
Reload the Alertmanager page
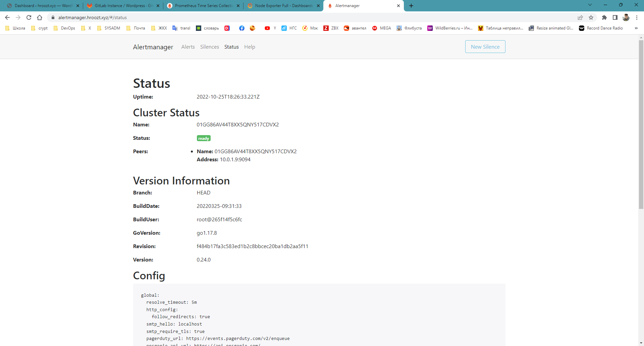tap(29, 17)
